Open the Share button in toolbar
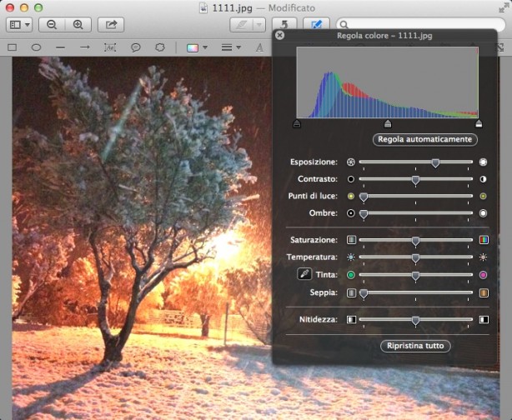Screen dimensions: 512x420 tap(110, 25)
